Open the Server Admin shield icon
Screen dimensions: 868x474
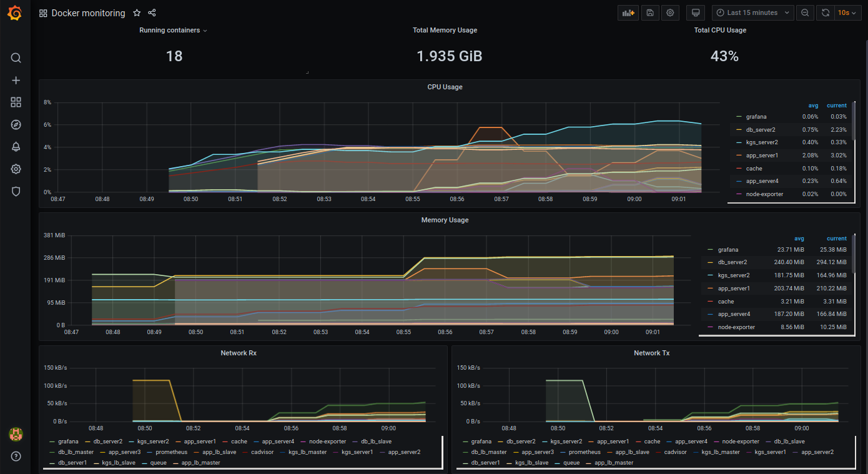click(16, 192)
